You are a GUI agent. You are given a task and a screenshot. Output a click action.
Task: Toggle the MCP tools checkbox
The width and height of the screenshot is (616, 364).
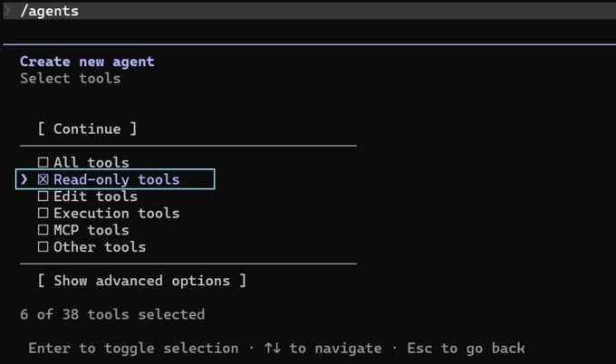(43, 230)
